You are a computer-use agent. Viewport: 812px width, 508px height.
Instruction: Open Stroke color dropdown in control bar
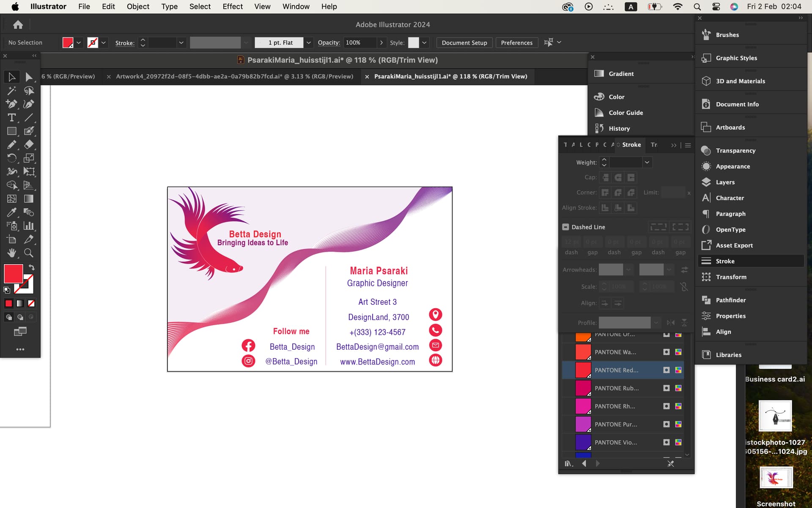(103, 43)
